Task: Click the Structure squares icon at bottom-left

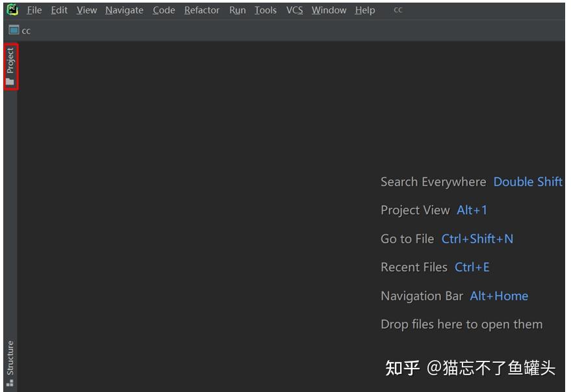Action: click(9, 383)
